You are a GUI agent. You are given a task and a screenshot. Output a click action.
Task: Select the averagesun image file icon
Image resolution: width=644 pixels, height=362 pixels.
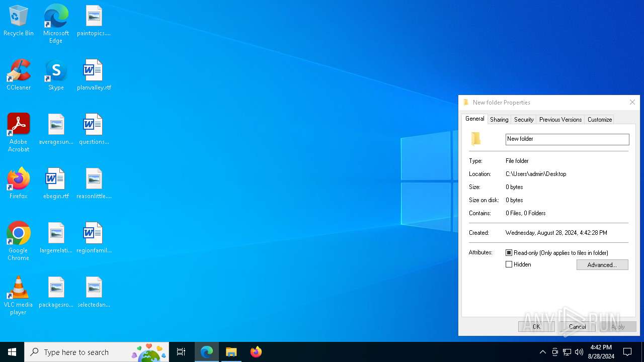coord(56,130)
